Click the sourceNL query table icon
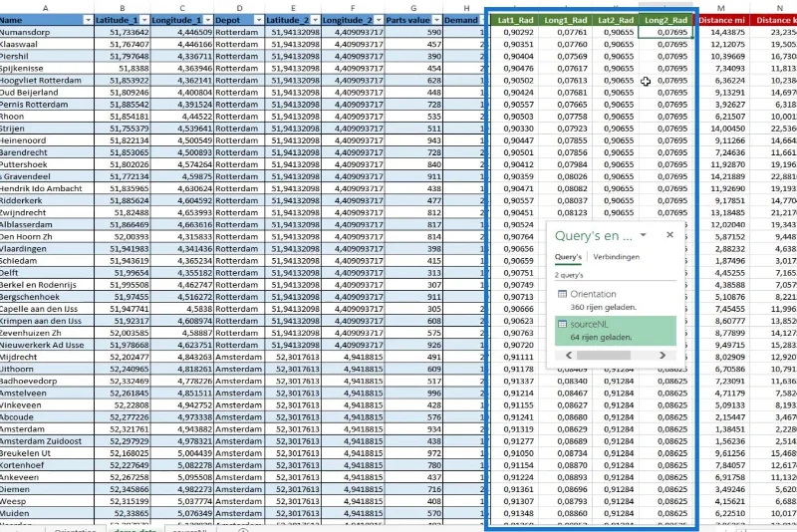The width and height of the screenshot is (797, 532). (562, 324)
